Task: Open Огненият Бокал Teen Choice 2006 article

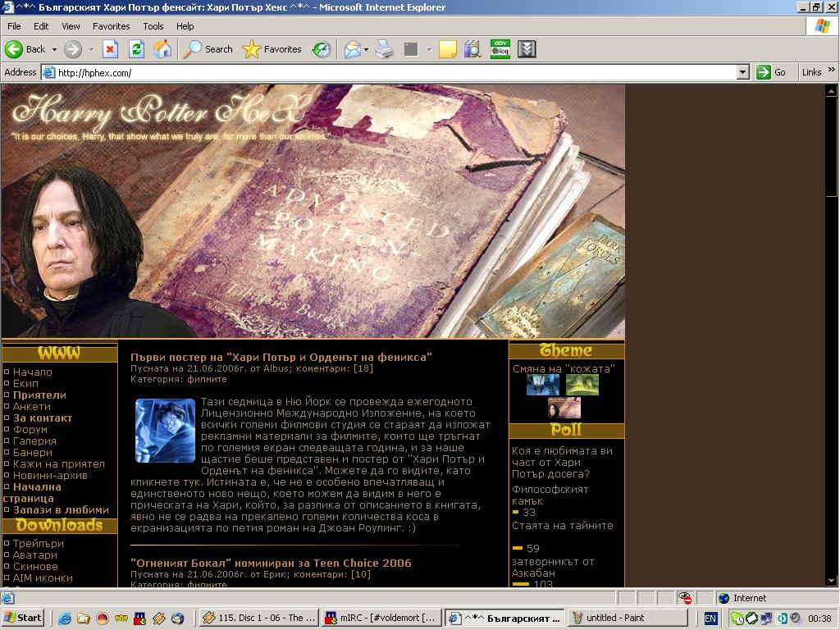Action: coord(271,563)
